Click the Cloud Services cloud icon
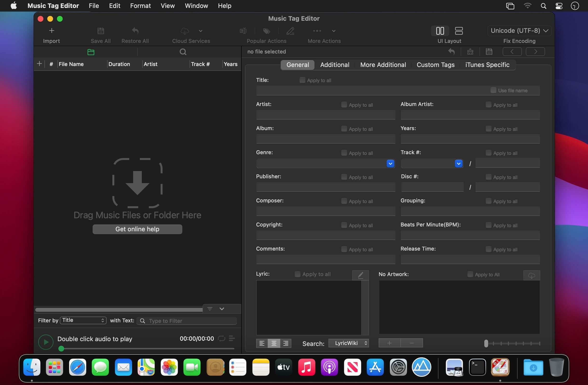This screenshot has width=588, height=385. point(185,31)
